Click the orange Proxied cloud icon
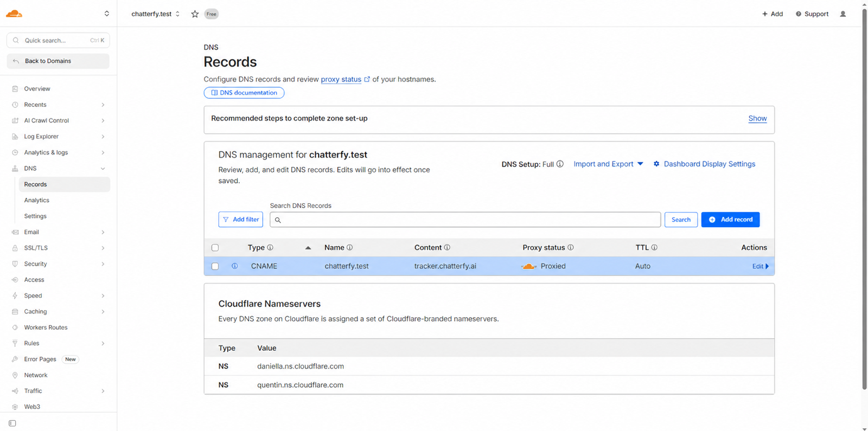 click(x=528, y=266)
